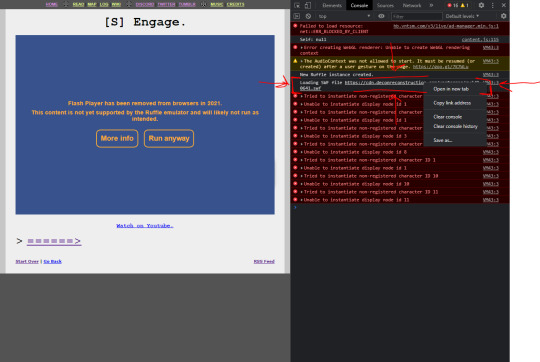This screenshot has height=362, width=540.
Task: Open MUSIC link in nav bar
Action: (x=217, y=4)
